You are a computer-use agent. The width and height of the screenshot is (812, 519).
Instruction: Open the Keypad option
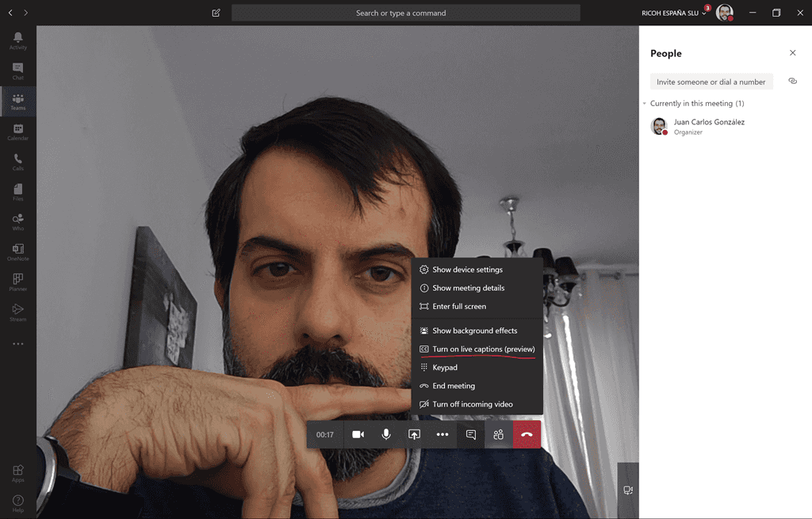477,368
